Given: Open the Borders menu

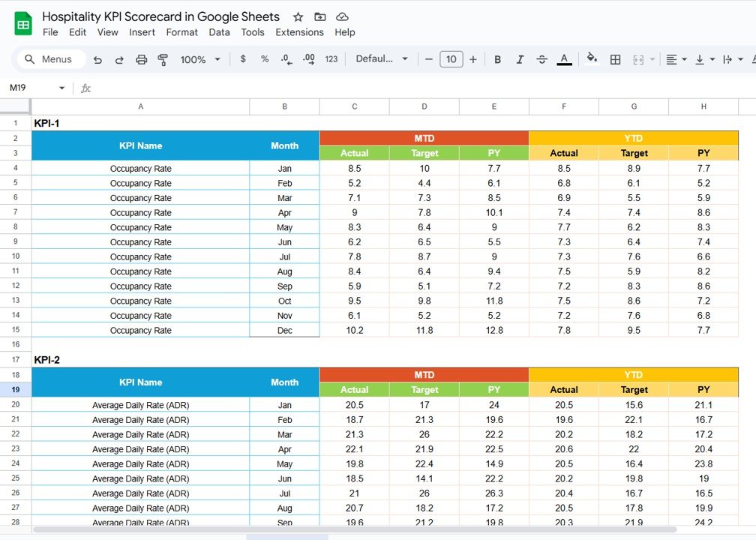Looking at the screenshot, I should coord(615,58).
